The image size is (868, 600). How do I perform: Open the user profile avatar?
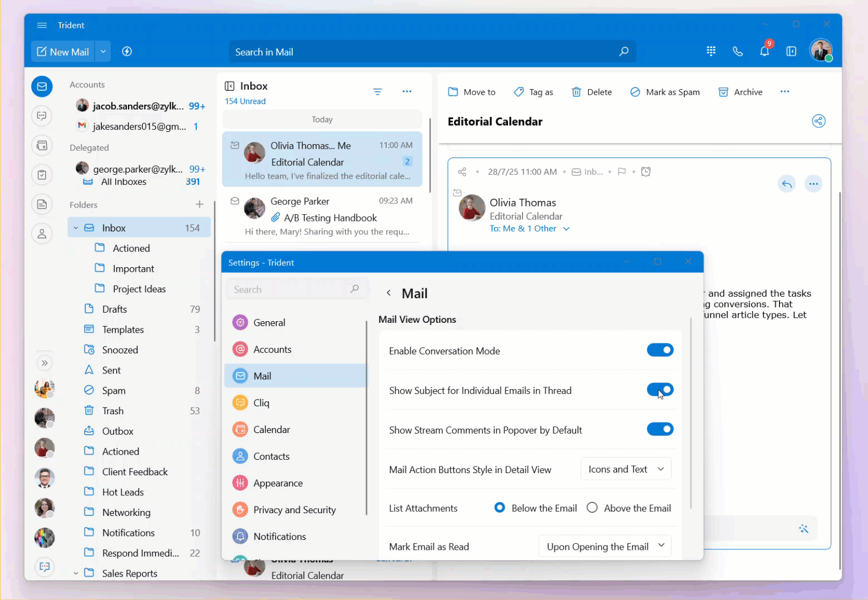coord(821,51)
